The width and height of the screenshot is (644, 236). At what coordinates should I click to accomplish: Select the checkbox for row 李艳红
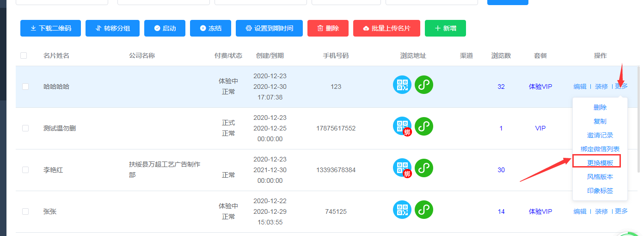coord(25,170)
